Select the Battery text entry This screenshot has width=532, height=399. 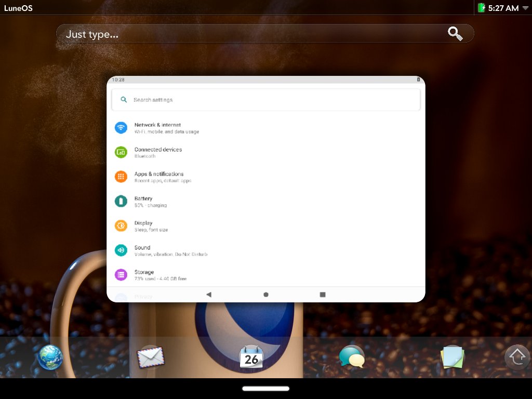[x=143, y=198]
